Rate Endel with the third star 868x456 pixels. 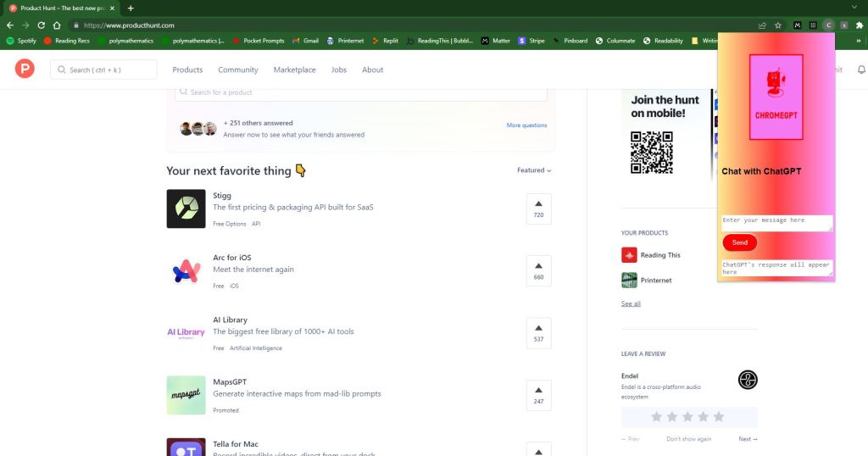click(x=687, y=416)
